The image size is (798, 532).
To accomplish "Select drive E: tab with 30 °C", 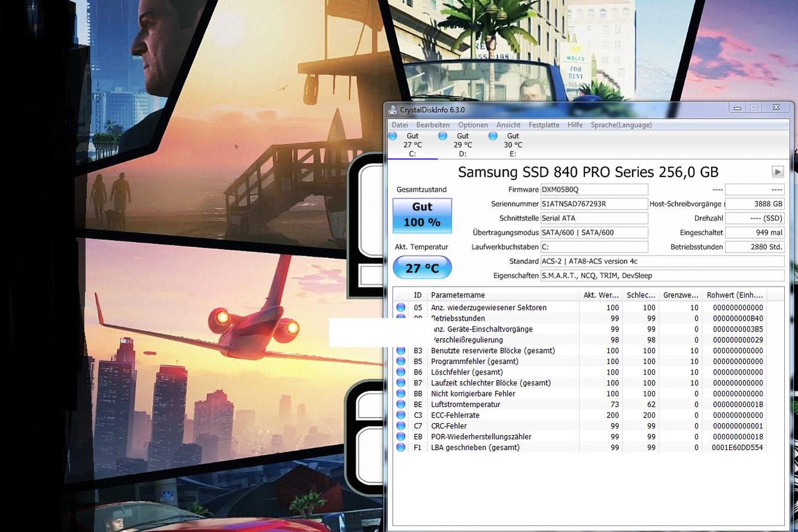I will (512, 145).
